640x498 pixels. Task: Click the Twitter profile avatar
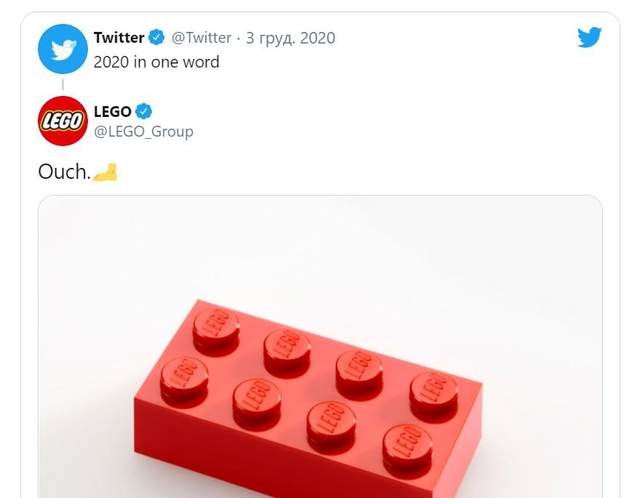coord(62,50)
